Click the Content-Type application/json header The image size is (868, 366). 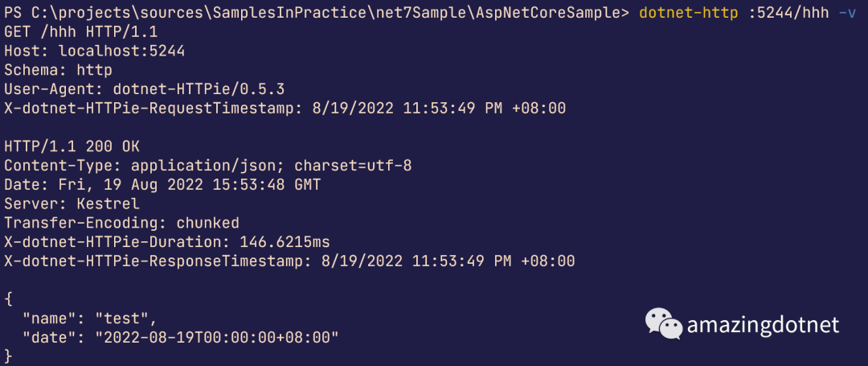[208, 165]
